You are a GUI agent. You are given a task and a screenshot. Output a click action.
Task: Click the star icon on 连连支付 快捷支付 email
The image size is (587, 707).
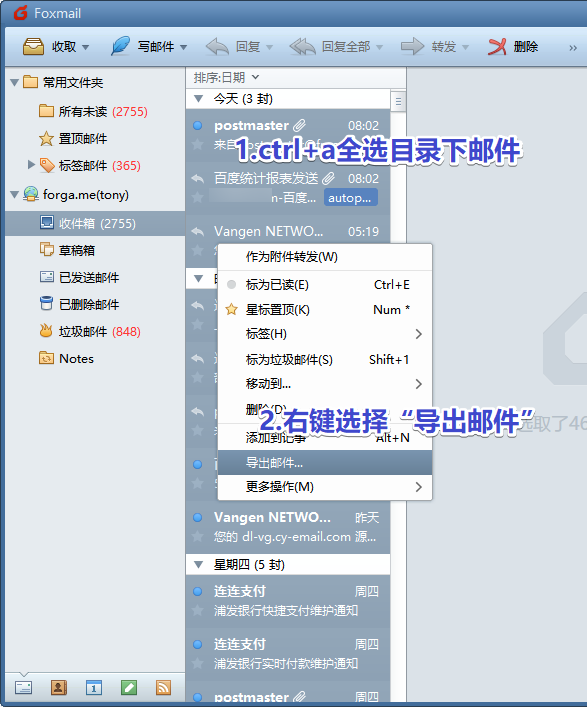[x=197, y=611]
